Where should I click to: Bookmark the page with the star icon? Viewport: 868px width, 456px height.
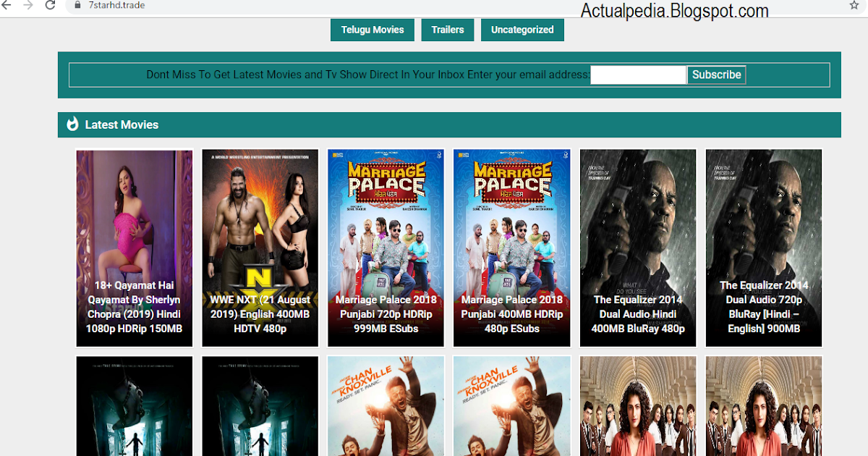(x=854, y=5)
